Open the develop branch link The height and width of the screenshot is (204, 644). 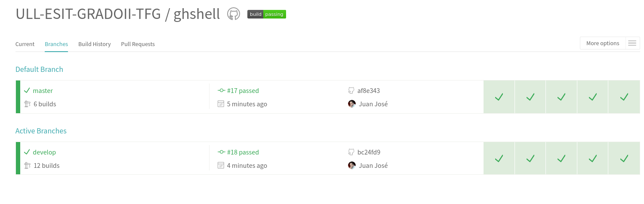tap(44, 152)
